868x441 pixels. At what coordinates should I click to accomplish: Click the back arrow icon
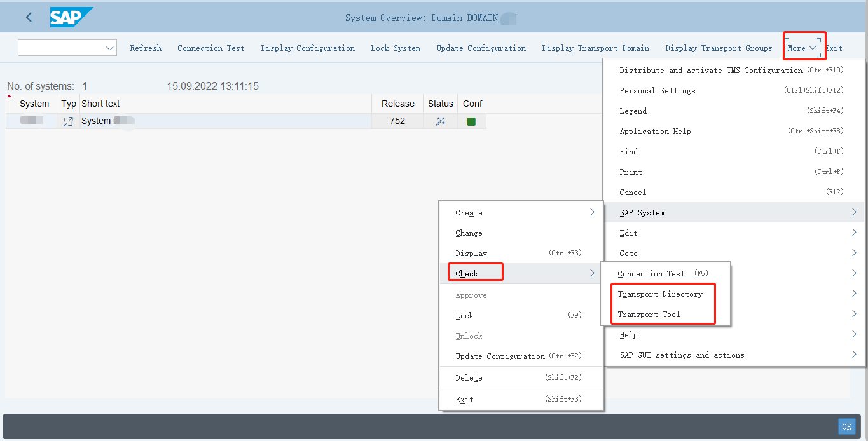point(29,17)
